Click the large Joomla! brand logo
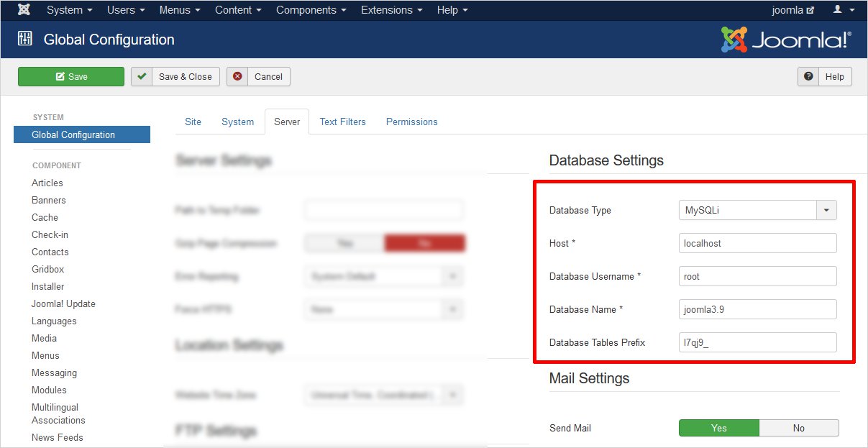Image resolution: width=868 pixels, height=448 pixels. coord(786,40)
